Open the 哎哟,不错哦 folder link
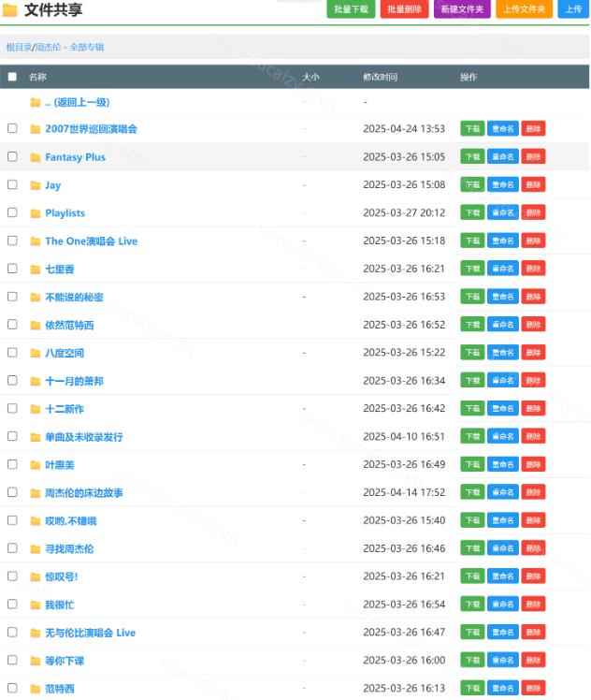591x700 pixels. point(71,521)
